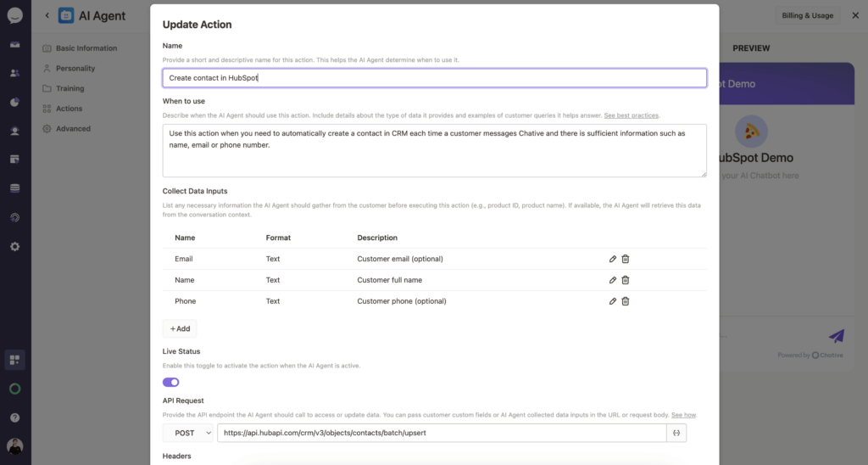
Task: Open the inbox icon in the left sidebar
Action: [x=15, y=44]
